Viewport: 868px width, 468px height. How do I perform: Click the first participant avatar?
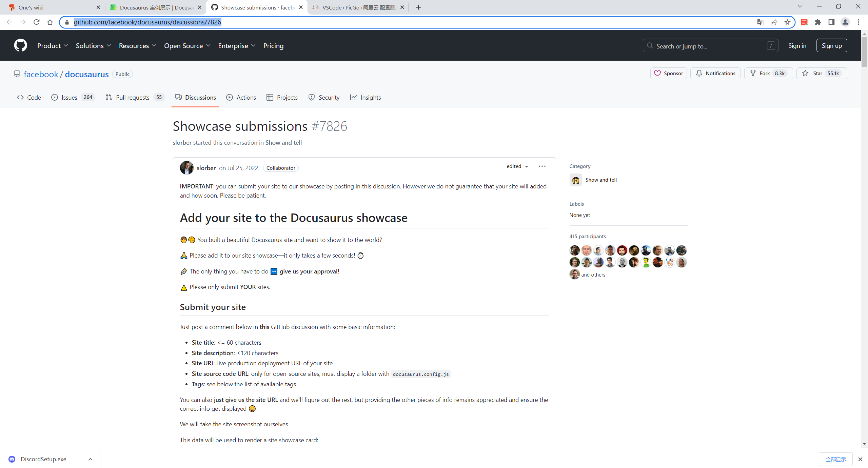pos(575,250)
